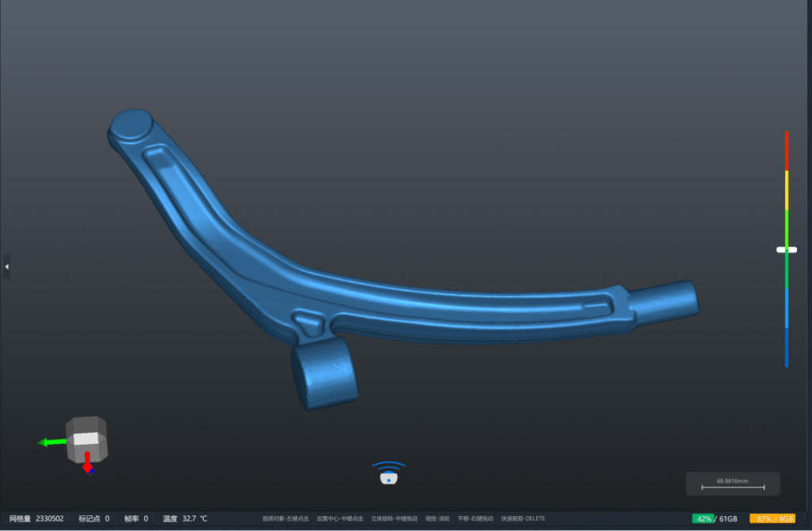The height and width of the screenshot is (531, 812).
Task: Click the 帧率 frame rate readout
Action: click(x=136, y=518)
